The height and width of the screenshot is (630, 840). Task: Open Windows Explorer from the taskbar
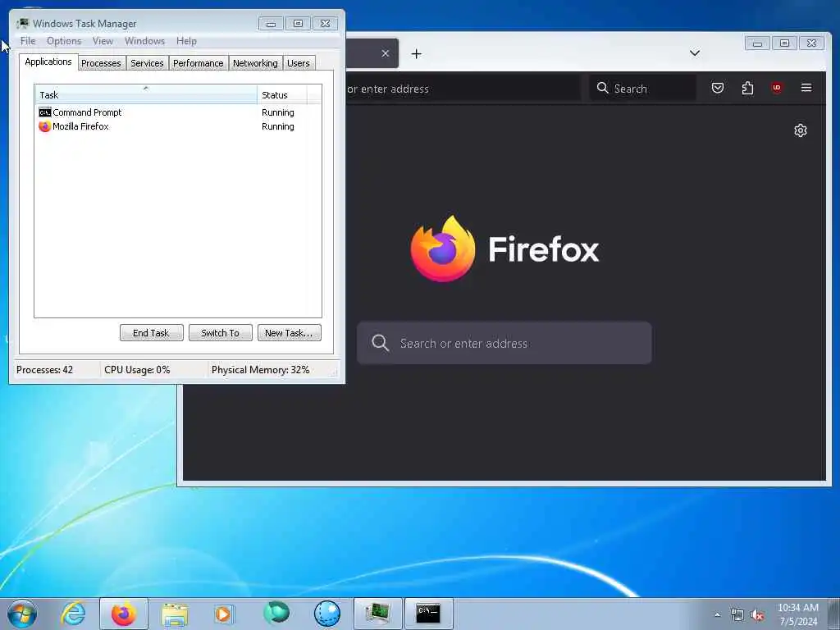click(175, 614)
